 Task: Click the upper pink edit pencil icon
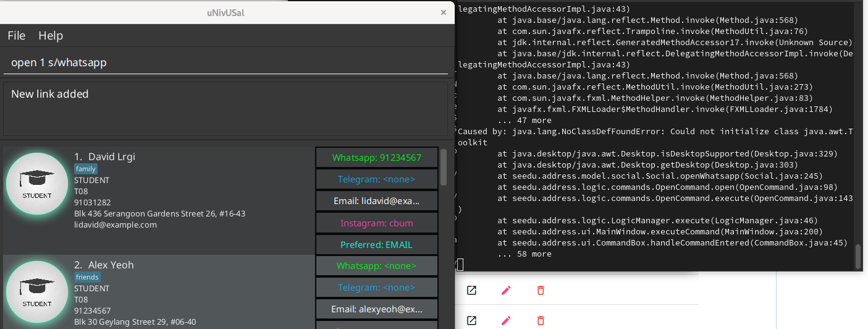coord(506,290)
